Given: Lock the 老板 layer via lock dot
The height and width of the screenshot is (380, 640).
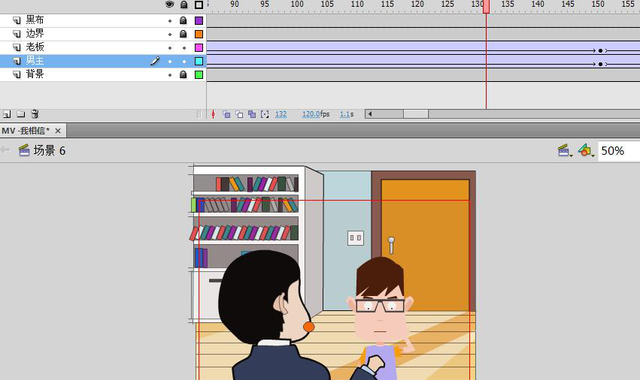Looking at the screenshot, I should 184,48.
